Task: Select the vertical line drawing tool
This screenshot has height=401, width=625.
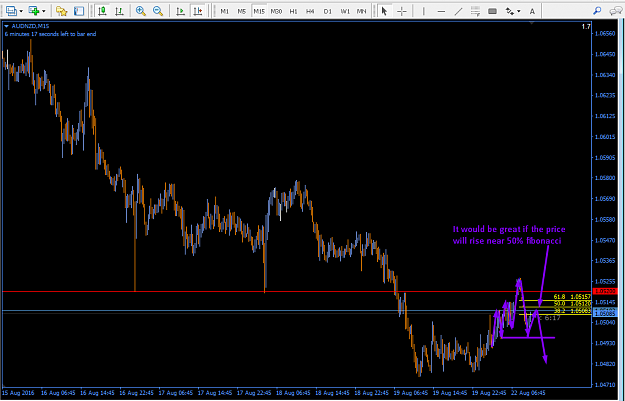Action: click(x=424, y=11)
